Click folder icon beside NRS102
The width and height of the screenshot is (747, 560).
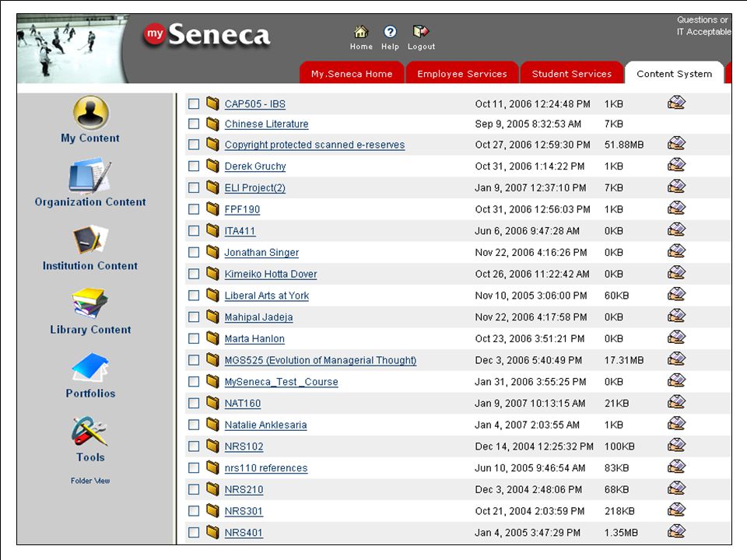tap(212, 446)
